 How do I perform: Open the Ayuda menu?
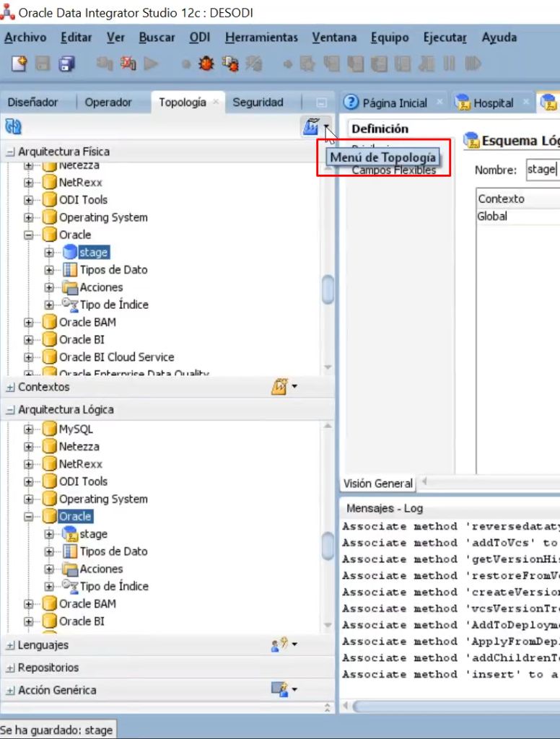[499, 38]
